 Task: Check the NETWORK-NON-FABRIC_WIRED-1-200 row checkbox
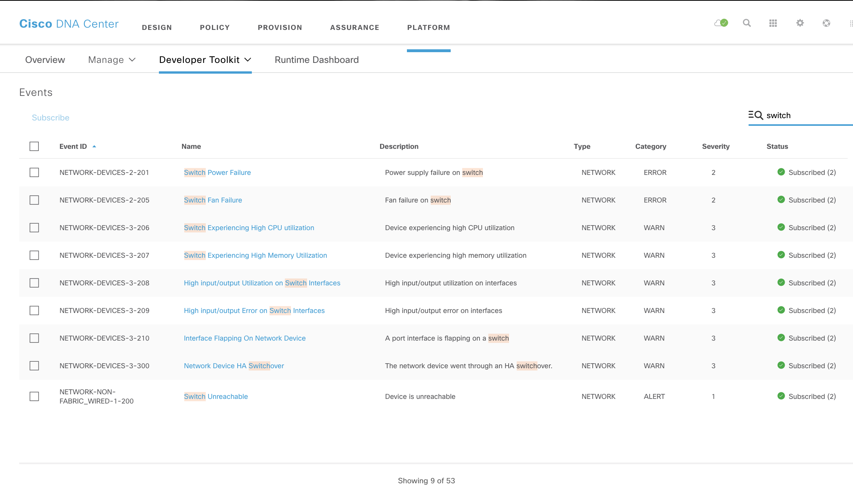(x=34, y=396)
